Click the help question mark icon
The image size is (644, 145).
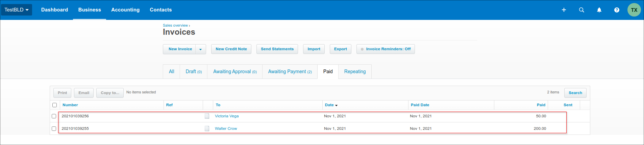coord(617,10)
